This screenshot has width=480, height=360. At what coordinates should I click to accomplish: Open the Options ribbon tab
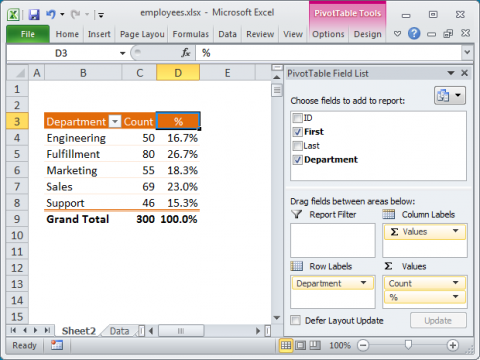coord(328,34)
